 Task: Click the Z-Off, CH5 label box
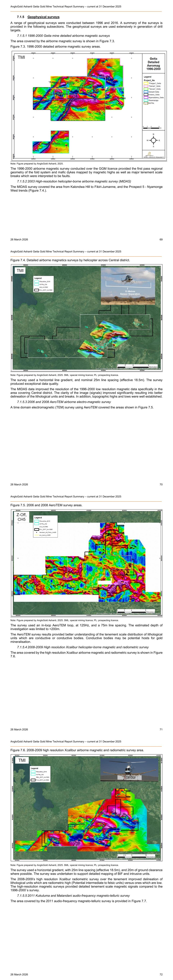click(21, 517)
